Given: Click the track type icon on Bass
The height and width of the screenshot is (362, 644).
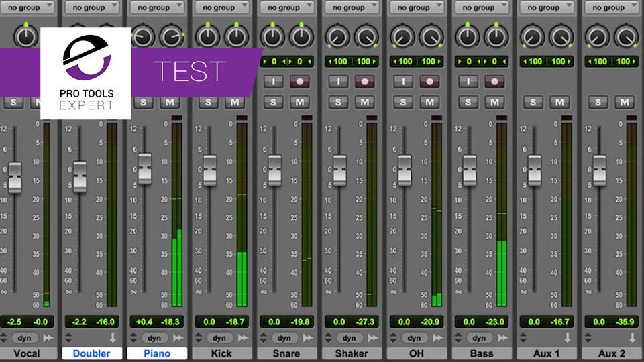Looking at the screenshot, I should coord(502,338).
